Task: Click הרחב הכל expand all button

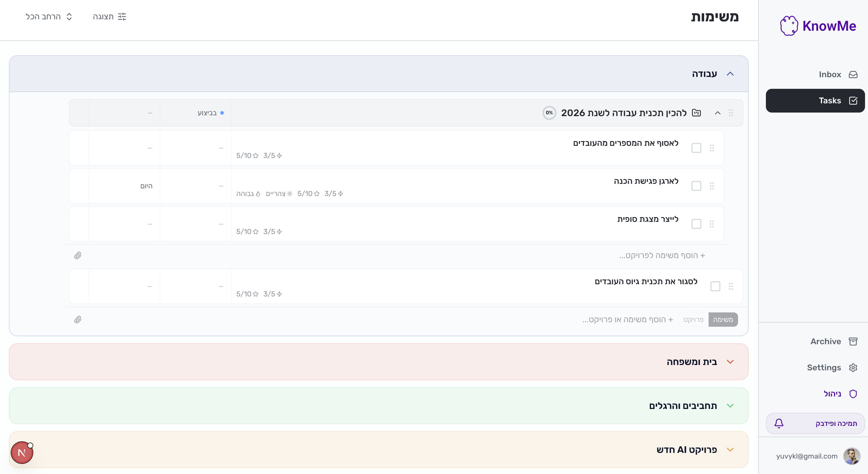Action: tap(49, 17)
